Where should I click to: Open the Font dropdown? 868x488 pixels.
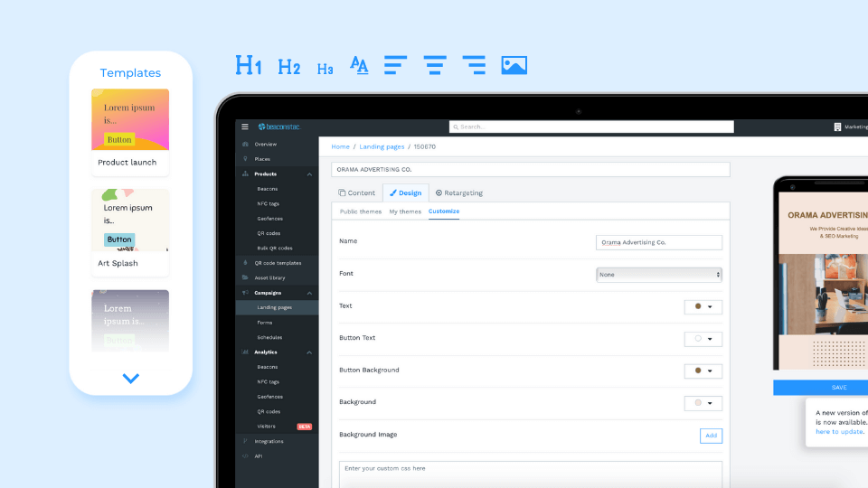pos(658,274)
